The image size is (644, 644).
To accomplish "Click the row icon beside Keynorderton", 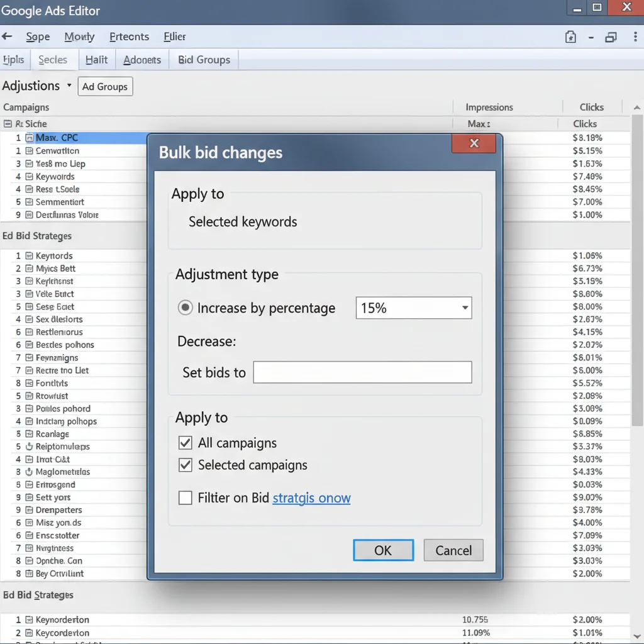I will tap(29, 619).
